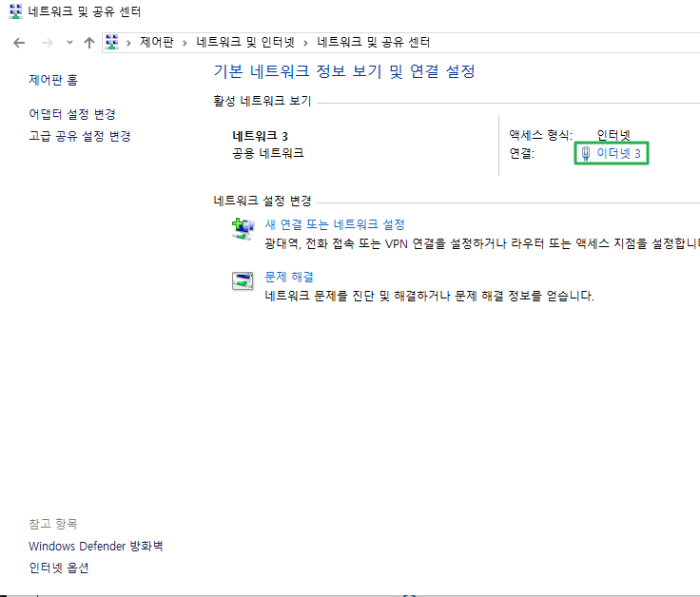This screenshot has width=700, height=597.
Task: Open the recent locations dropdown chevron
Action: [69, 43]
